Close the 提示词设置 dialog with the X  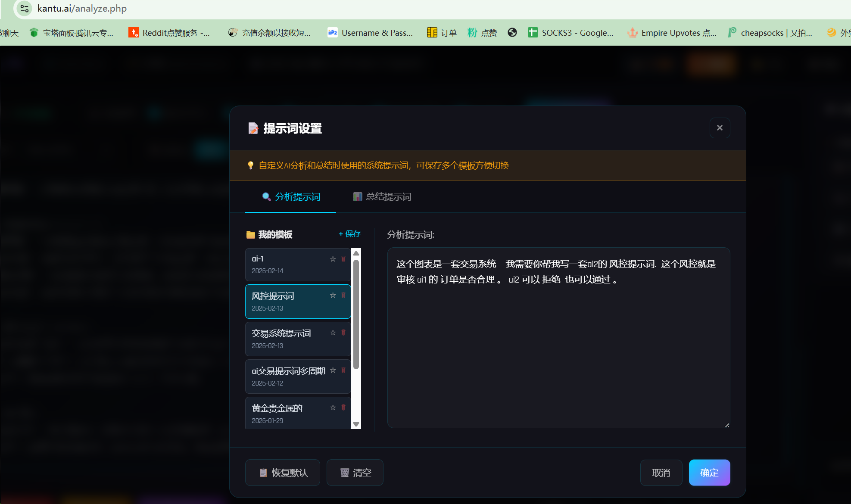[720, 128]
